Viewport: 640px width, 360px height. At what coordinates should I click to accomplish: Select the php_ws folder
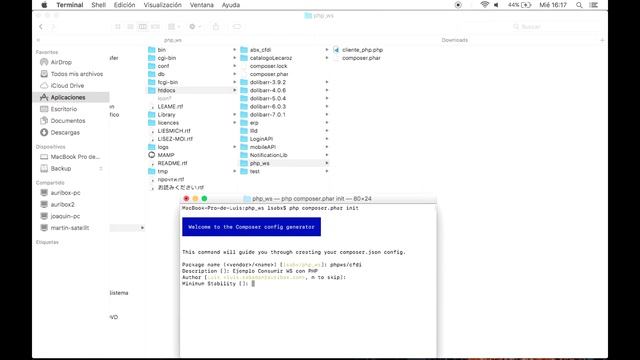tap(260, 163)
